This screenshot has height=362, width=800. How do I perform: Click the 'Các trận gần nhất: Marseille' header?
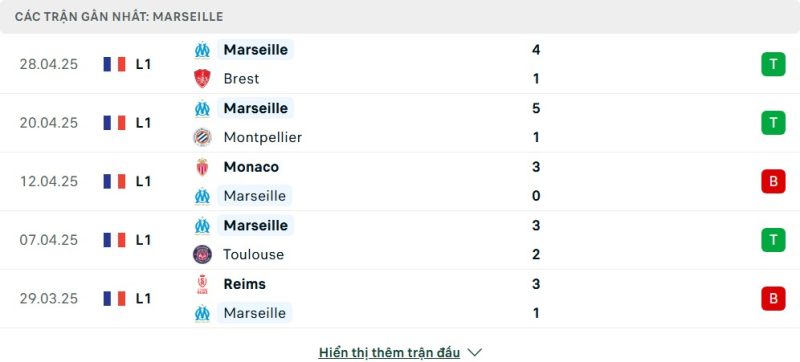[119, 17]
